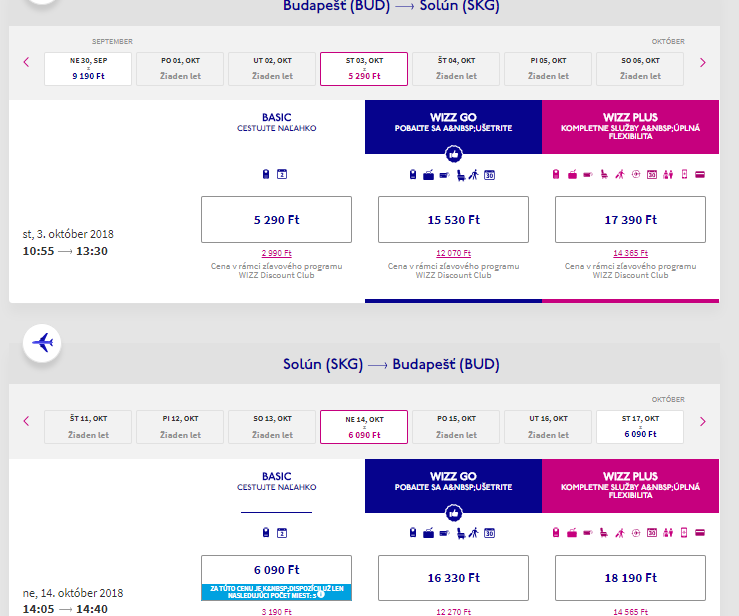Choose the return WIZZ GO fare for 16 330 Ft
This screenshot has height=616, width=739.
coord(453,578)
